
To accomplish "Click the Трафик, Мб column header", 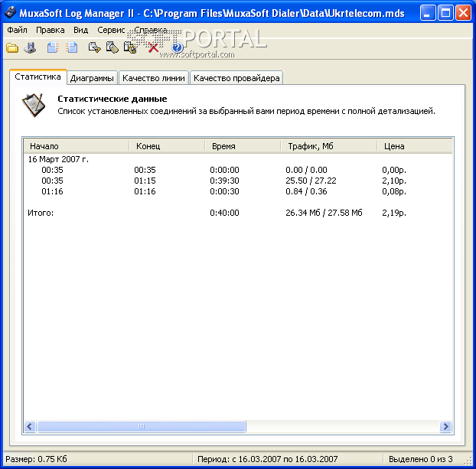I will [329, 146].
